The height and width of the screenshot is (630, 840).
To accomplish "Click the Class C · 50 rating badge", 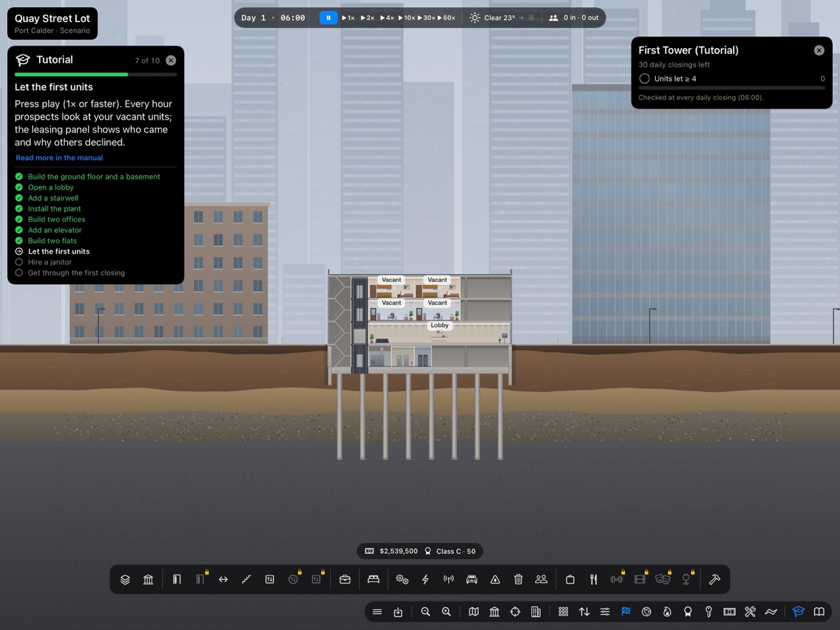I will click(x=450, y=551).
